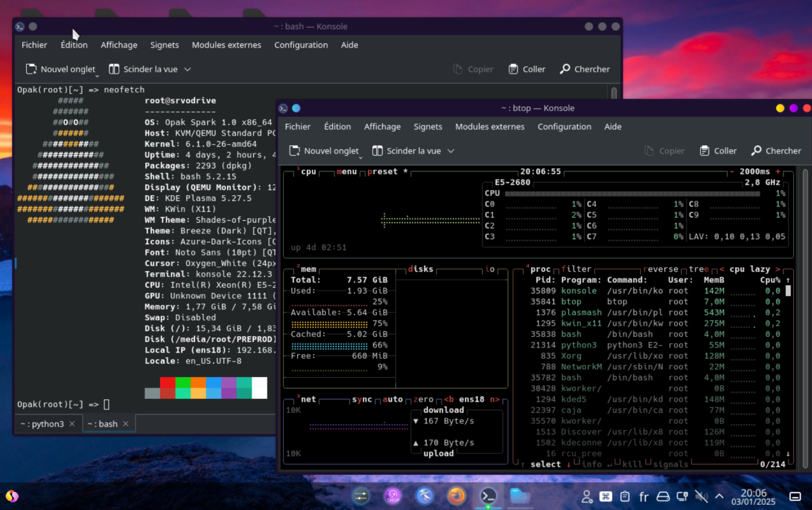The height and width of the screenshot is (510, 812).
Task: Click the btop proc filter option
Action: (x=576, y=269)
